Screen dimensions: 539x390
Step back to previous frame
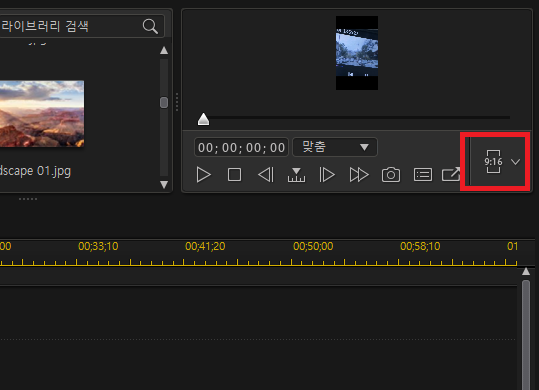(266, 175)
